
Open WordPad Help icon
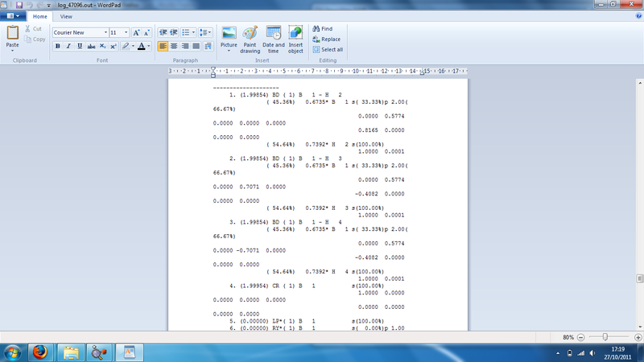click(x=638, y=16)
